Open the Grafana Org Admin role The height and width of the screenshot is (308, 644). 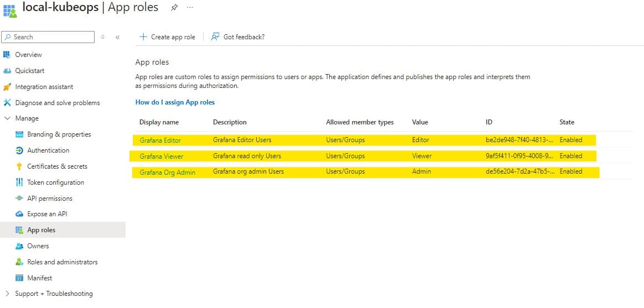pyautogui.click(x=168, y=173)
